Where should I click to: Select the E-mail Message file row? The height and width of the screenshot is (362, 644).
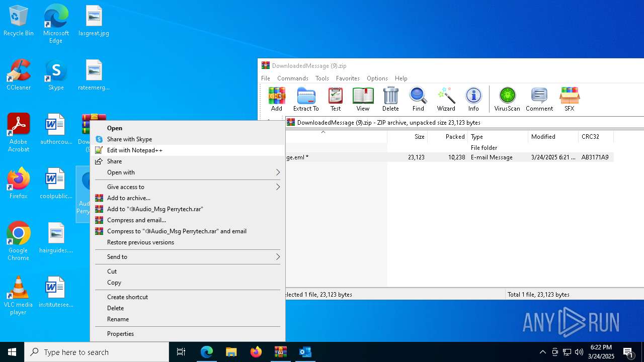(x=450, y=157)
